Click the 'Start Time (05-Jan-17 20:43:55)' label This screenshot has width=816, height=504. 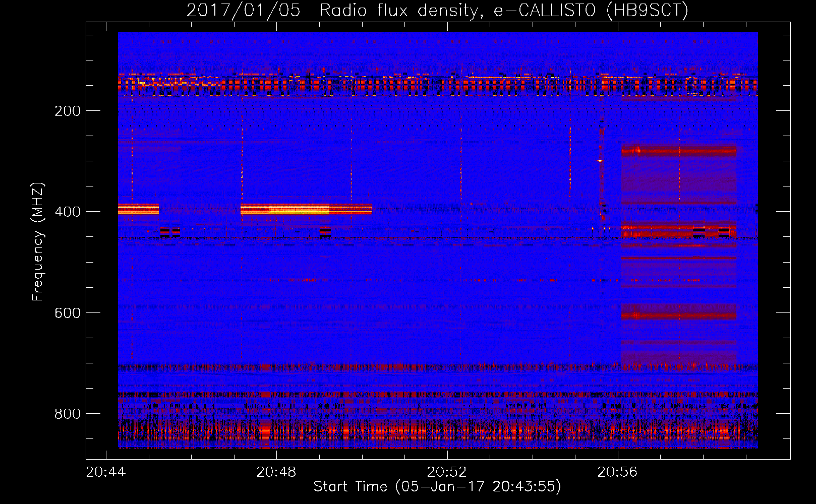click(x=437, y=487)
